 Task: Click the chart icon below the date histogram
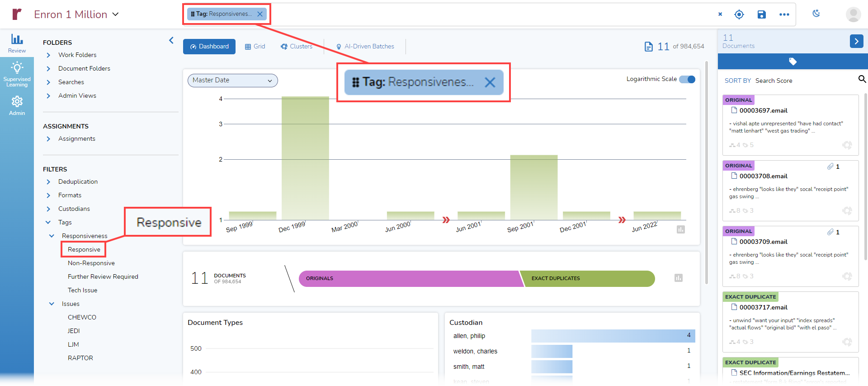click(x=681, y=229)
